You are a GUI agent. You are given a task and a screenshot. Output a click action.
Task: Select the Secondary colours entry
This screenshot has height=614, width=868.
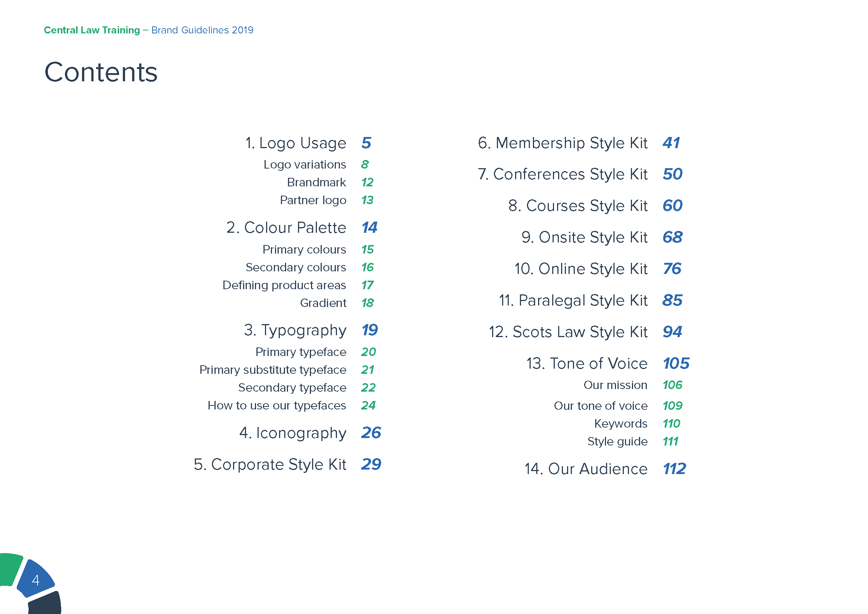point(295,267)
